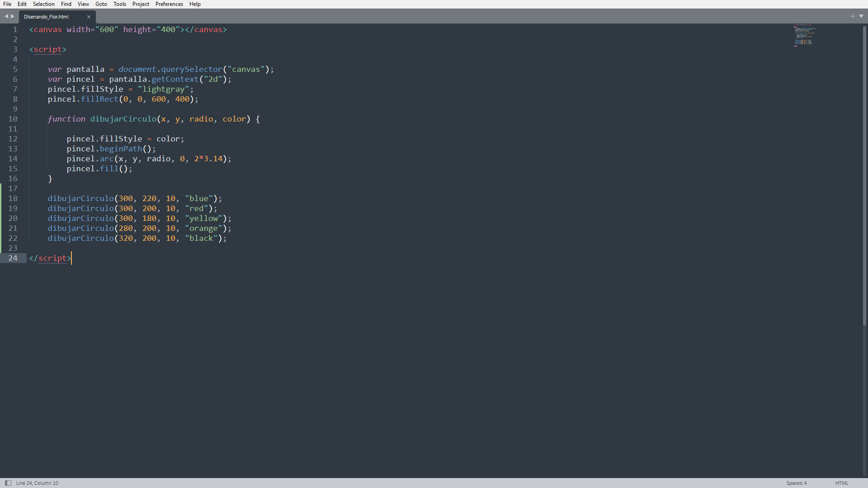Click the vertical scrollbar
Image resolution: width=868 pixels, height=488 pixels.
coord(864,176)
